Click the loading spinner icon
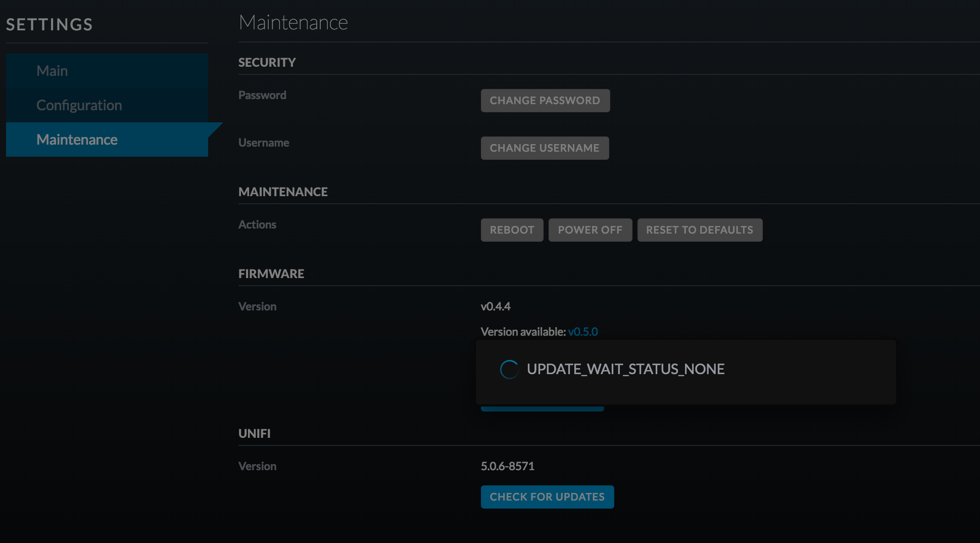Screen dimensions: 980x543 (509, 370)
